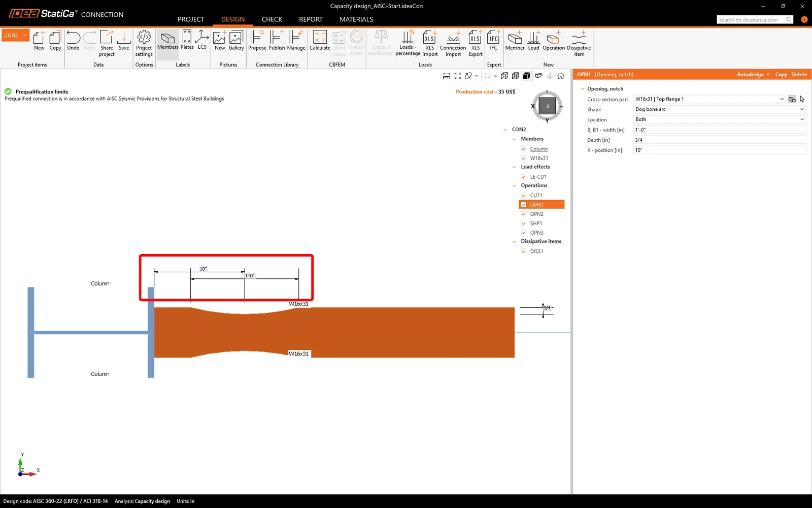The width and height of the screenshot is (812, 508).
Task: Switch to the MATERIALS tab
Action: pos(356,19)
